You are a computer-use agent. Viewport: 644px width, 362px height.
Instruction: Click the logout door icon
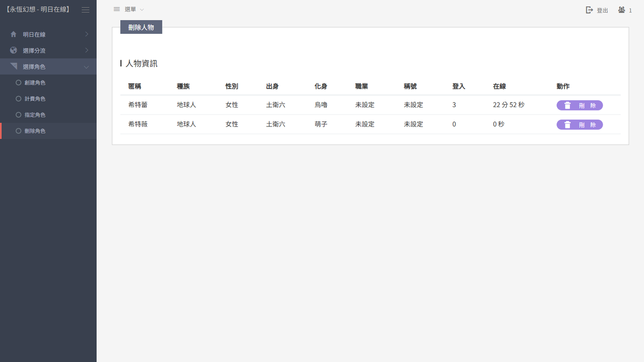point(590,10)
